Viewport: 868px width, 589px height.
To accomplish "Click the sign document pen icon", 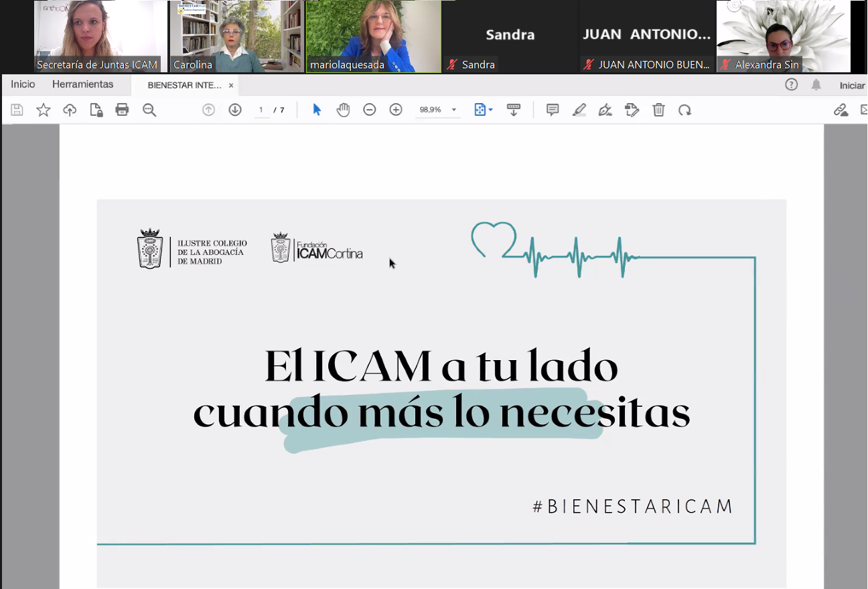I will pyautogui.click(x=605, y=110).
